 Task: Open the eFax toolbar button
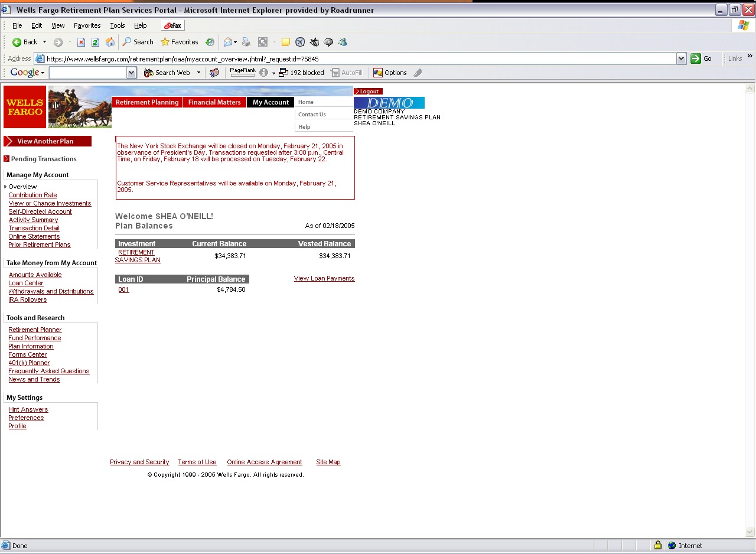(x=173, y=25)
